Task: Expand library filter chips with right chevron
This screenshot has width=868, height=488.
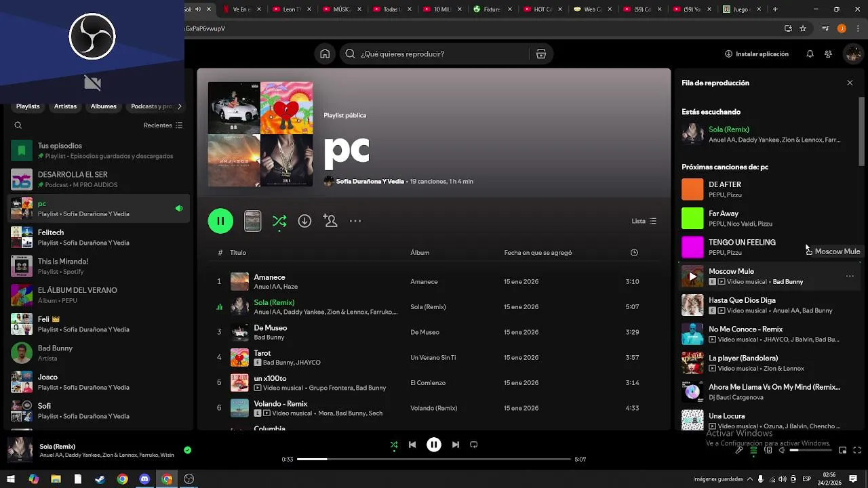Action: click(x=179, y=106)
